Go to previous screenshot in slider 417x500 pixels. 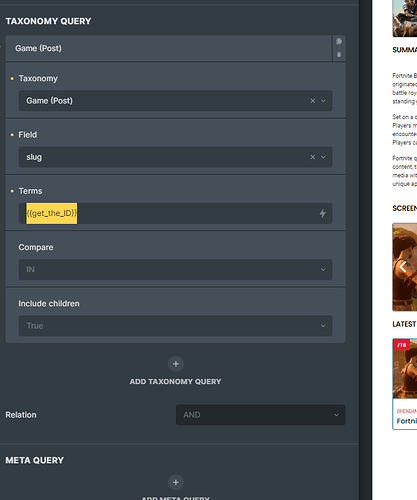pyautogui.click(x=403, y=267)
